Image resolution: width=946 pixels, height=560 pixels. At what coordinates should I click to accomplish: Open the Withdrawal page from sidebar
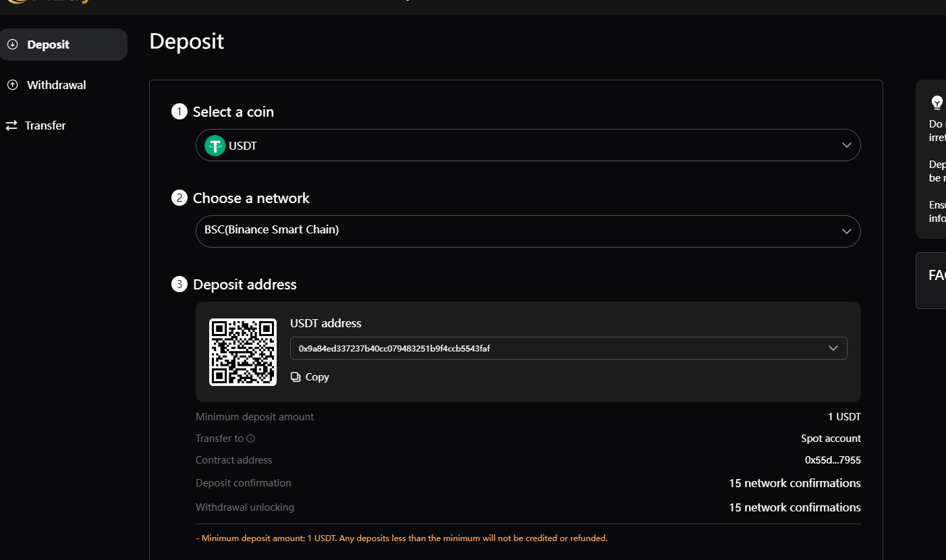click(x=56, y=85)
